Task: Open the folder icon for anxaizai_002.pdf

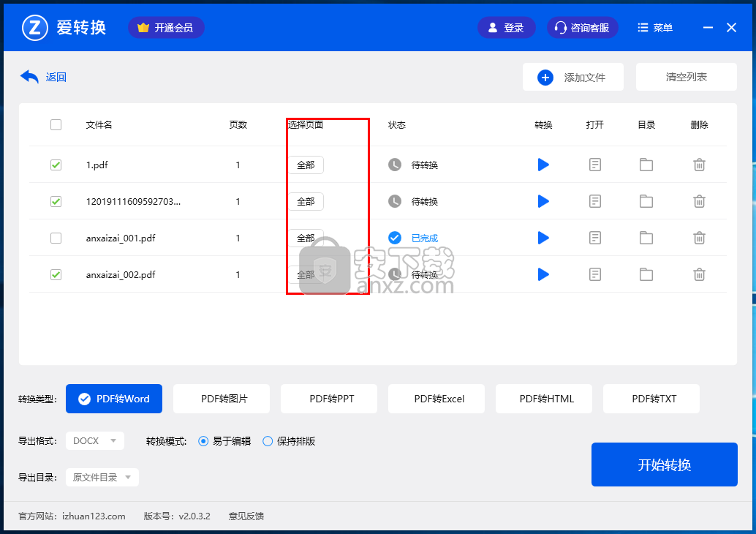Action: [x=646, y=274]
